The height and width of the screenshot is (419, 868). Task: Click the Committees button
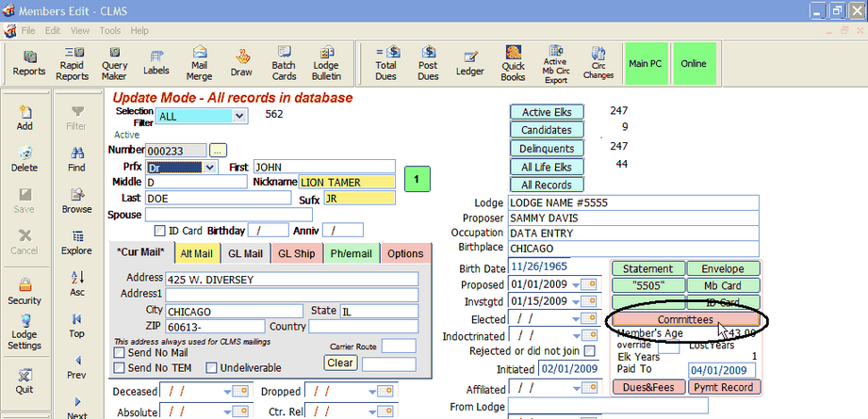685,320
